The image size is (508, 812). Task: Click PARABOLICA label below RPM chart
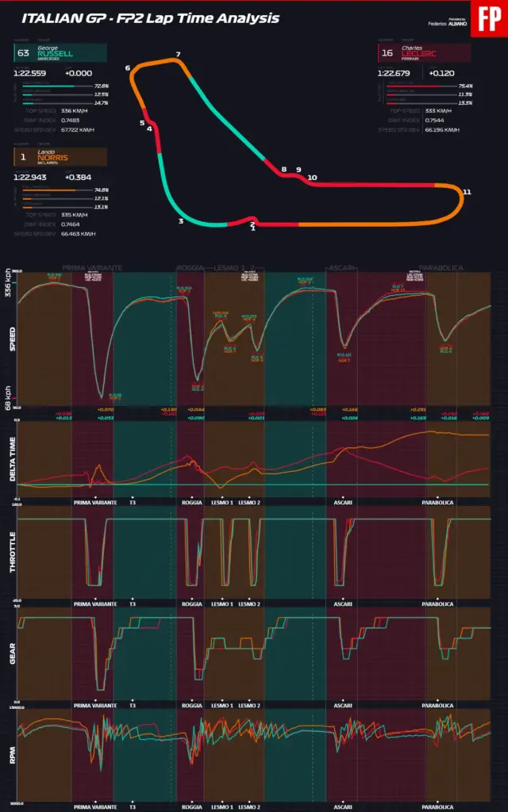coord(437,807)
